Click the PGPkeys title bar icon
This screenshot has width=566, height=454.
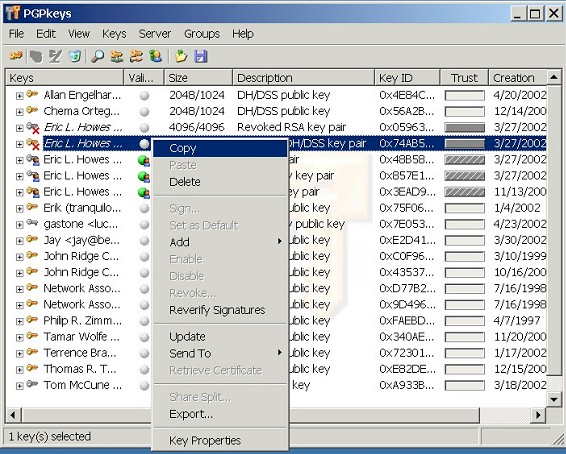13,13
